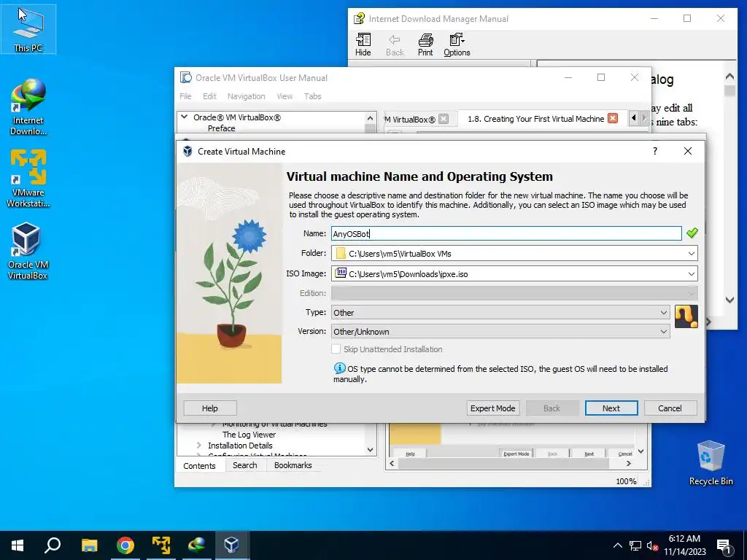Open the Version dropdown

[x=664, y=332]
